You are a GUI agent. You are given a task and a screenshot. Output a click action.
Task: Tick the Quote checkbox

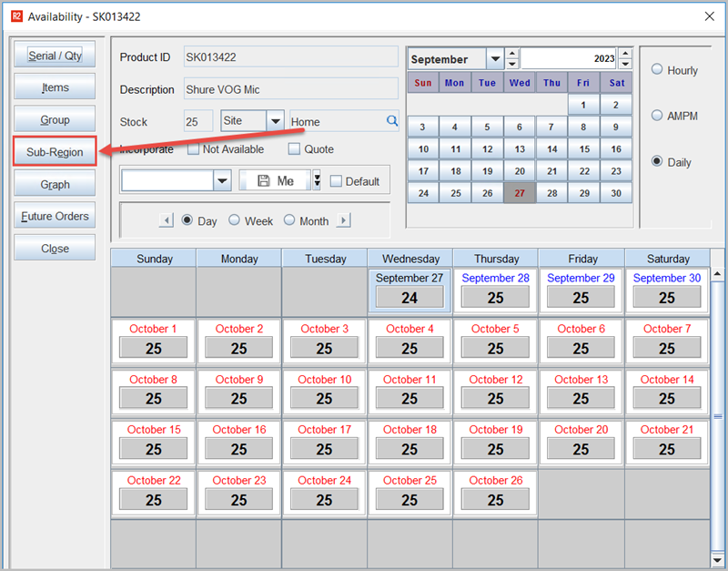click(295, 149)
